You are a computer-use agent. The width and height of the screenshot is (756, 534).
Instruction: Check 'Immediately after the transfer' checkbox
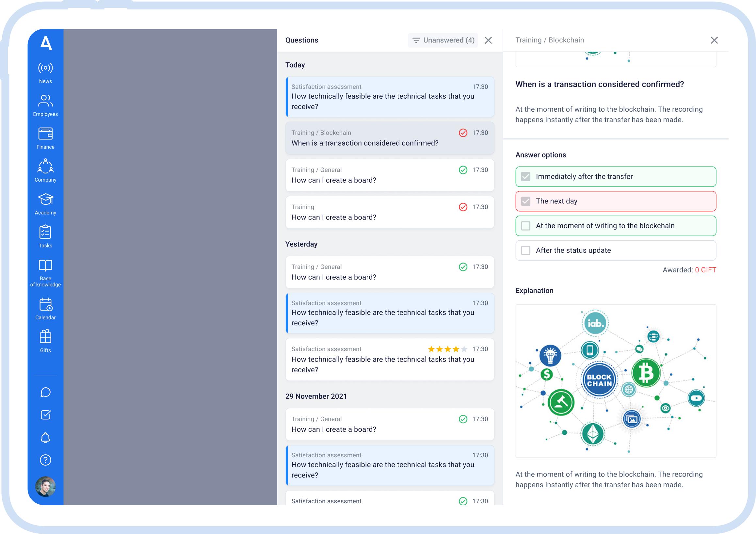(525, 177)
